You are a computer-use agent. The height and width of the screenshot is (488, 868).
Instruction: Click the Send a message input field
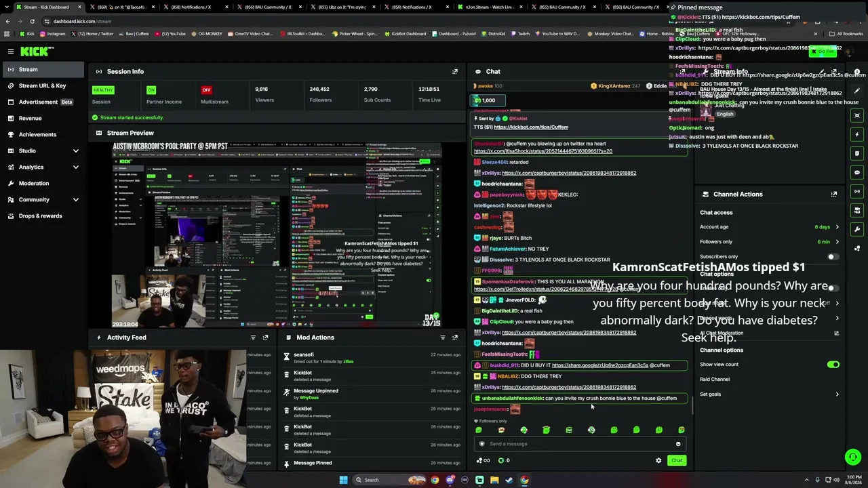coord(580,444)
